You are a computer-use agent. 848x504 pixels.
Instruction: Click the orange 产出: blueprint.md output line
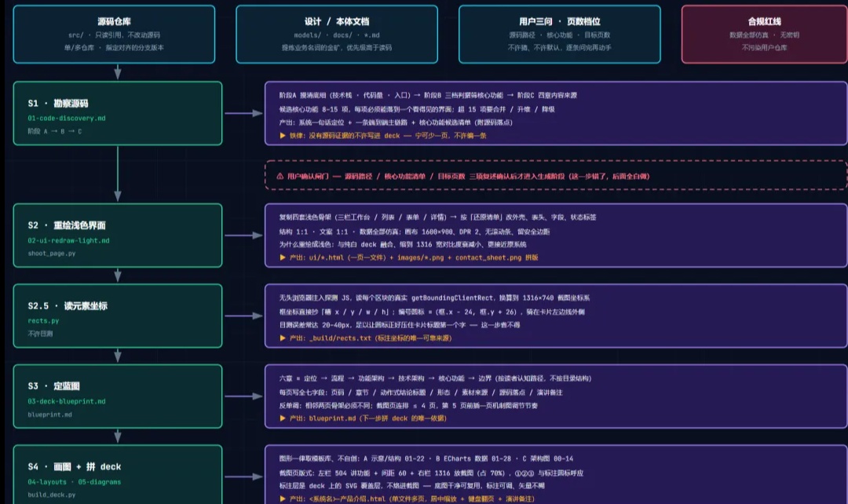(x=363, y=418)
